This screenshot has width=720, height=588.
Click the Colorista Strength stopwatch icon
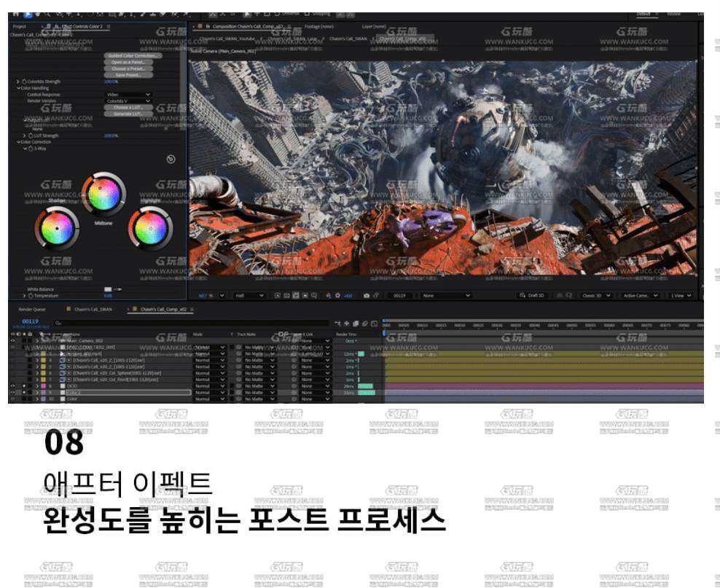point(24,82)
